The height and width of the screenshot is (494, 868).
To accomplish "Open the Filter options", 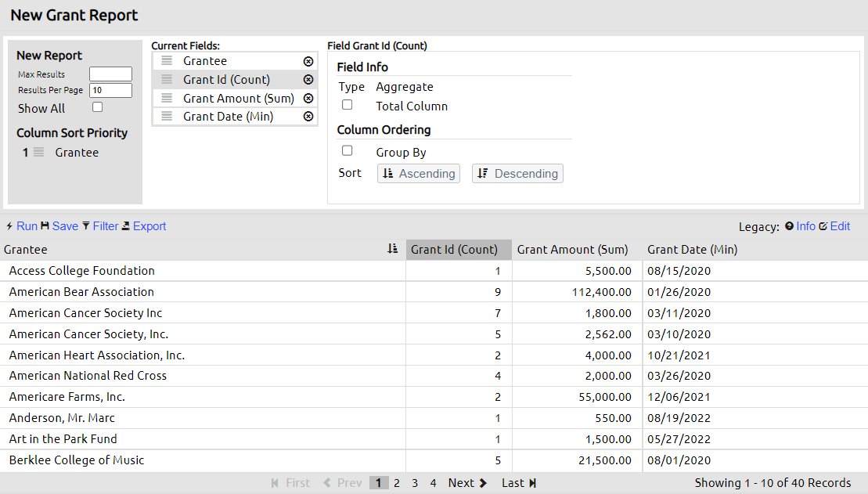I will pyautogui.click(x=106, y=226).
